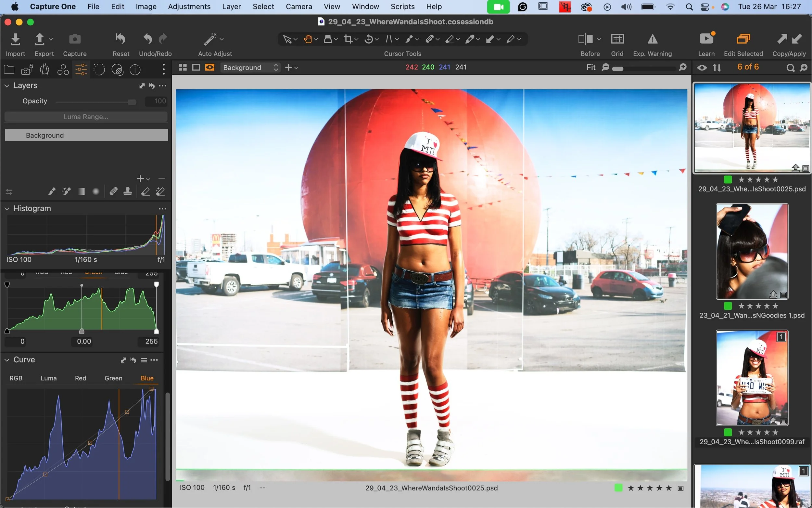Toggle Exposure Warning display
812x508 pixels.
pyautogui.click(x=652, y=39)
